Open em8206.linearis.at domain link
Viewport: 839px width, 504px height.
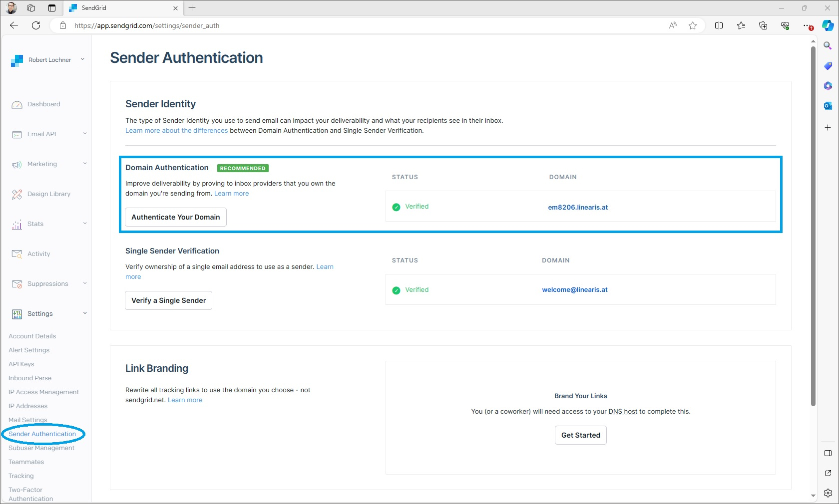tap(578, 208)
